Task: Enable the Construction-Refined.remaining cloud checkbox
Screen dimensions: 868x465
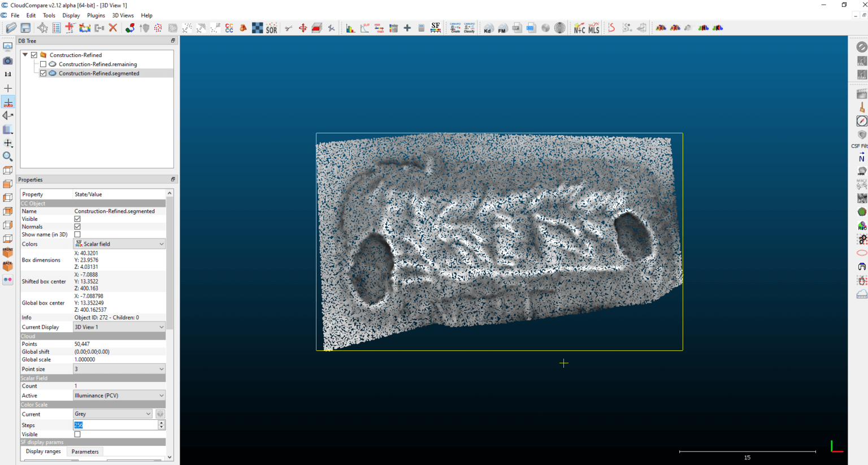Action: tap(43, 64)
